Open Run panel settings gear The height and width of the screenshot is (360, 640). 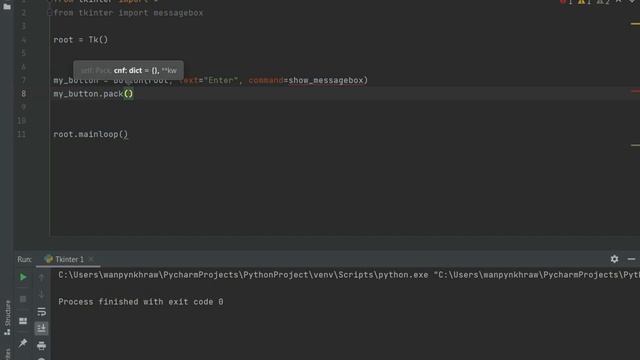click(x=614, y=259)
